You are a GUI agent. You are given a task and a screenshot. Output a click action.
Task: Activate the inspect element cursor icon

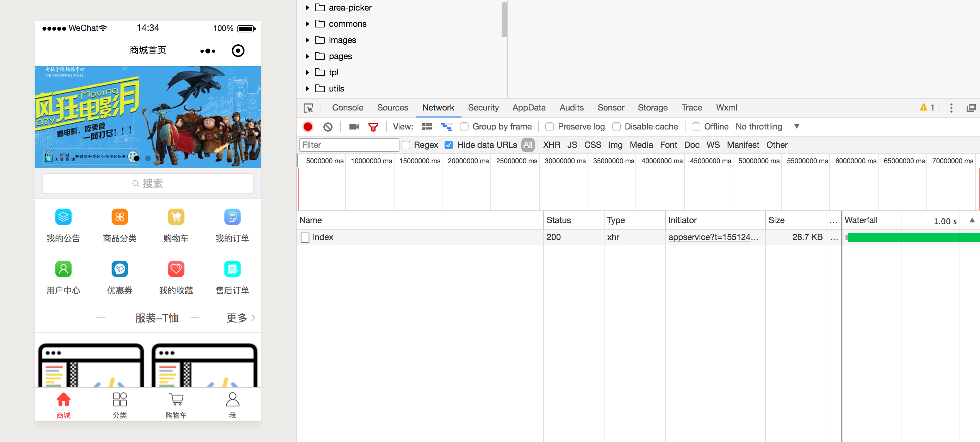pyautogui.click(x=309, y=108)
